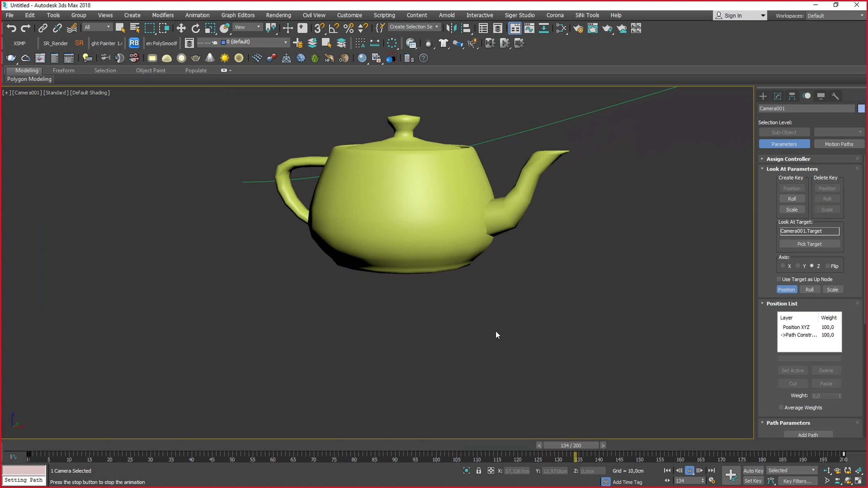Image resolution: width=868 pixels, height=488 pixels.
Task: Click the Camera001 object color swatch
Action: coord(861,108)
